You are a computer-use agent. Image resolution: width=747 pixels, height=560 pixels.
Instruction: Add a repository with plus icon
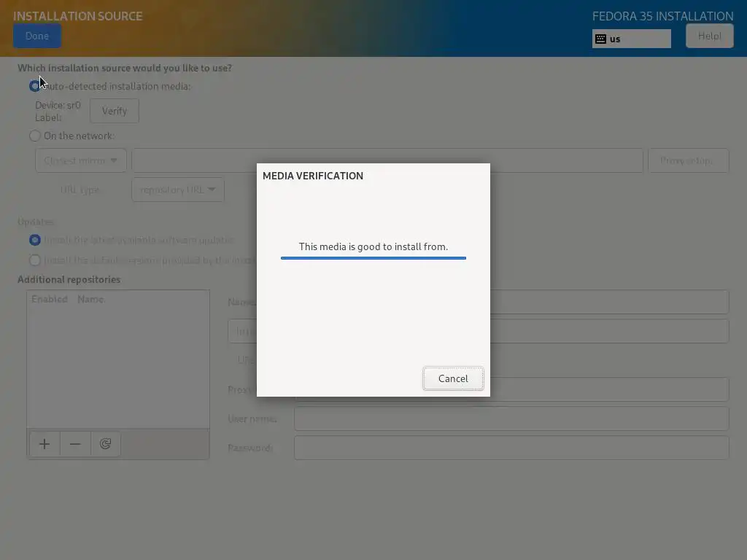pos(44,444)
